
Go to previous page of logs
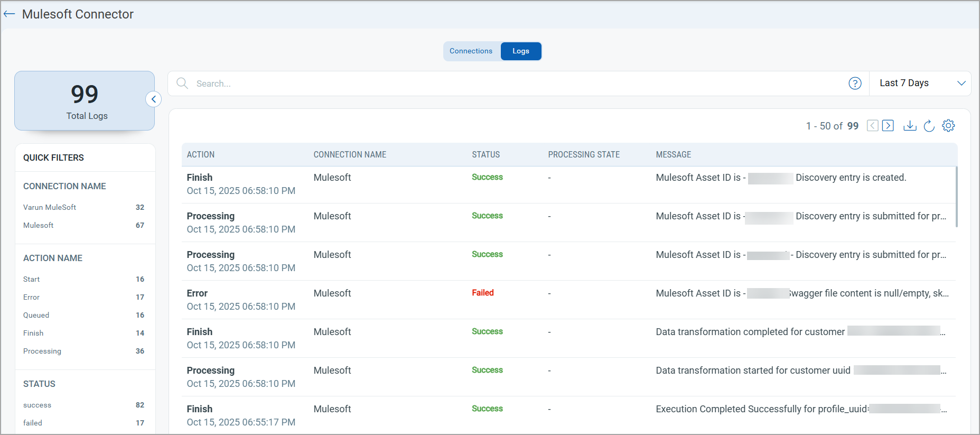click(x=873, y=126)
